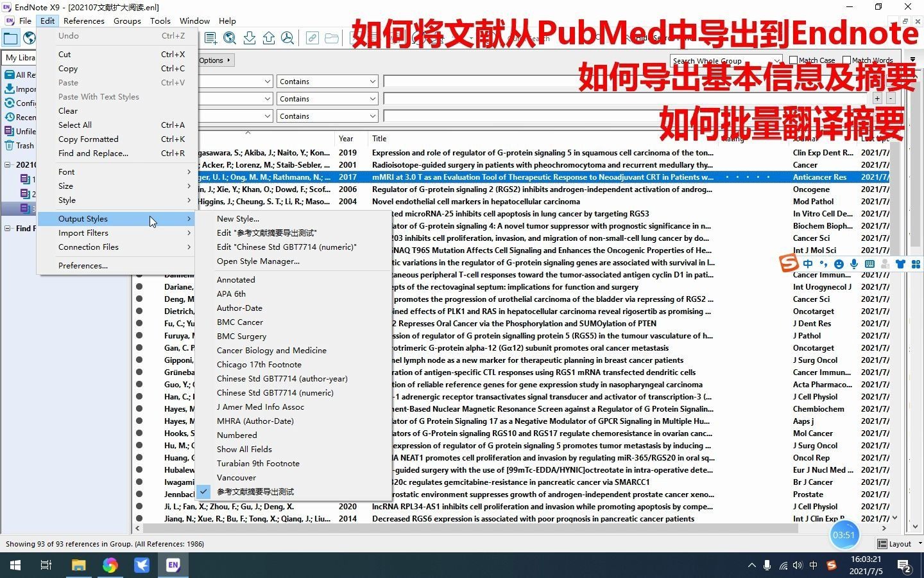Expand the Size submenu
This screenshot has height=578, width=924.
point(117,186)
